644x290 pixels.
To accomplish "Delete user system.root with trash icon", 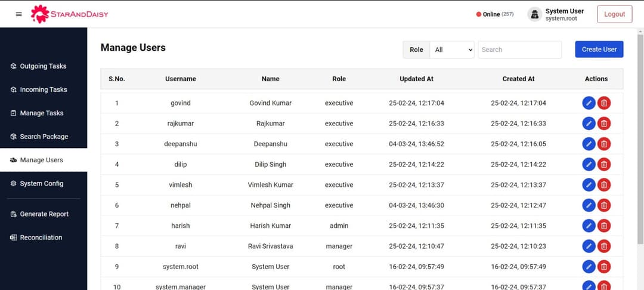I will [603, 267].
